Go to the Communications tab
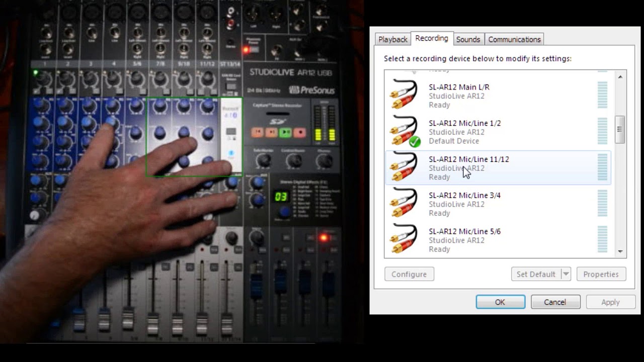The height and width of the screenshot is (362, 644). click(514, 39)
